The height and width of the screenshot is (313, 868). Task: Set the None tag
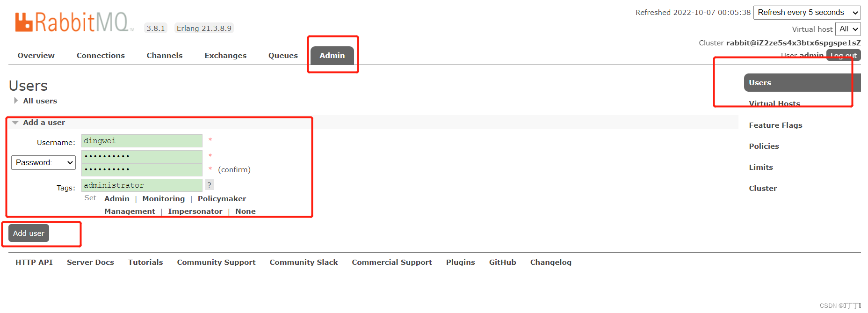click(x=246, y=211)
